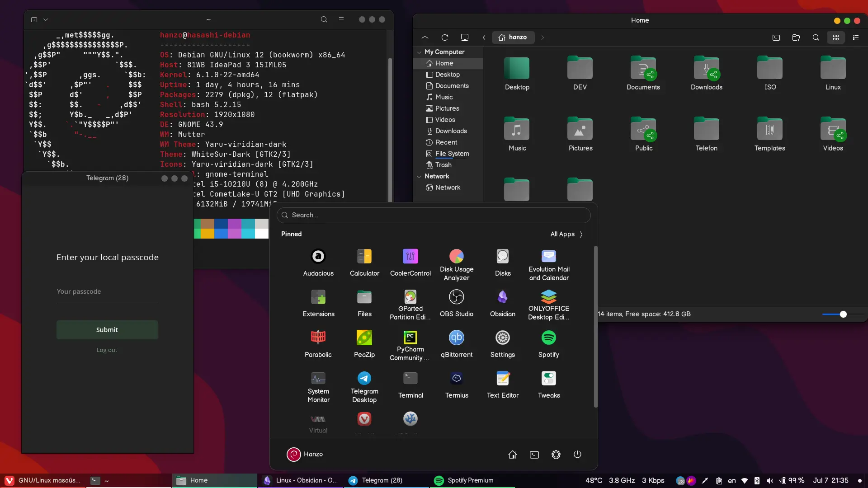Open the ISO folder

point(770,73)
